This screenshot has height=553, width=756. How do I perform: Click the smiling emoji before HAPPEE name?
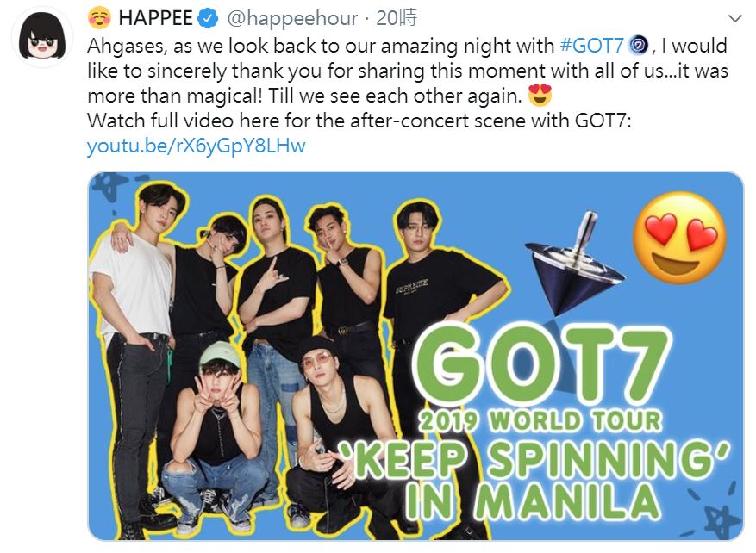point(99,18)
